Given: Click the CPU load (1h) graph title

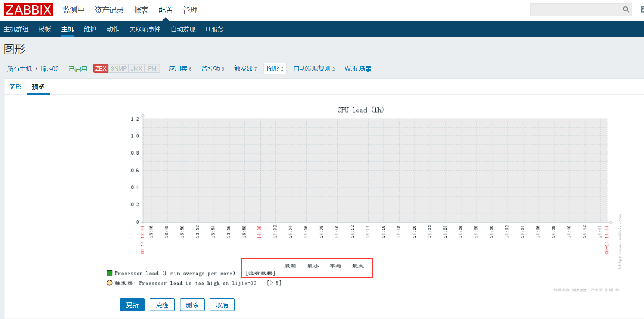Looking at the screenshot, I should point(361,110).
